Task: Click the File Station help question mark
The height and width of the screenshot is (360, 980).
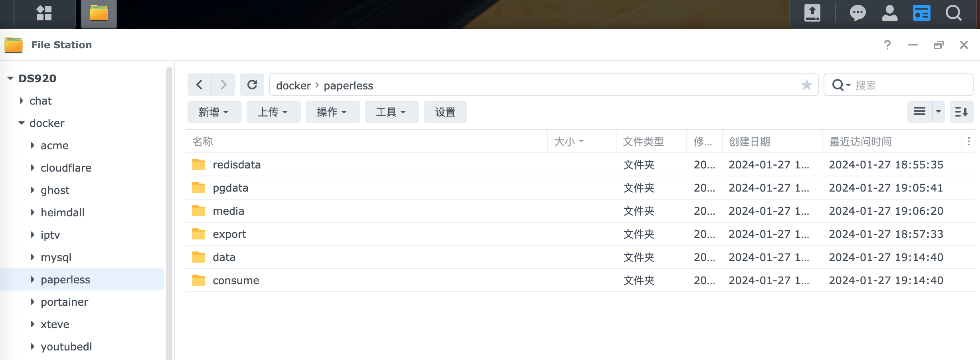Action: [887, 45]
